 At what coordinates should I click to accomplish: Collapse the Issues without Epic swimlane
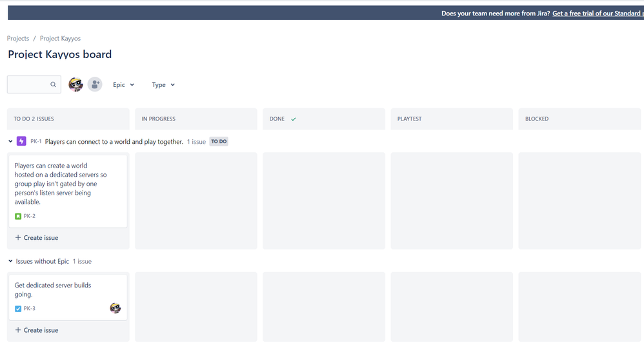coord(10,261)
